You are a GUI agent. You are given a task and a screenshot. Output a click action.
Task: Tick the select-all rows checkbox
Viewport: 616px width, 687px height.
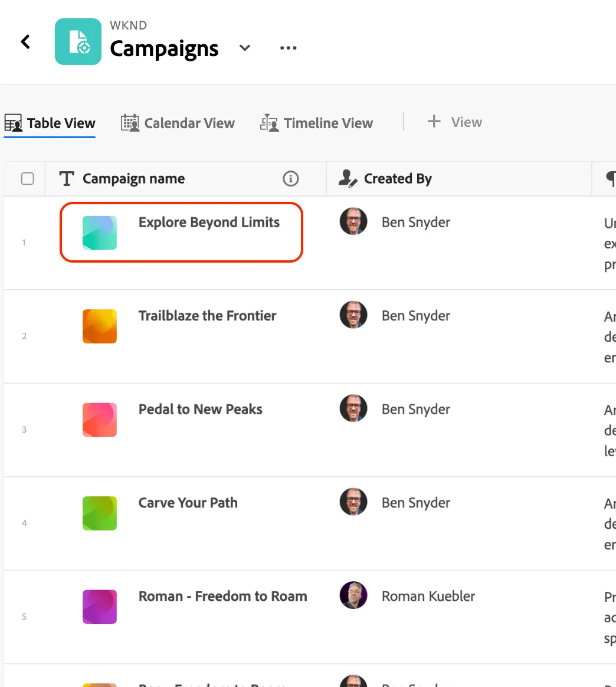point(28,179)
